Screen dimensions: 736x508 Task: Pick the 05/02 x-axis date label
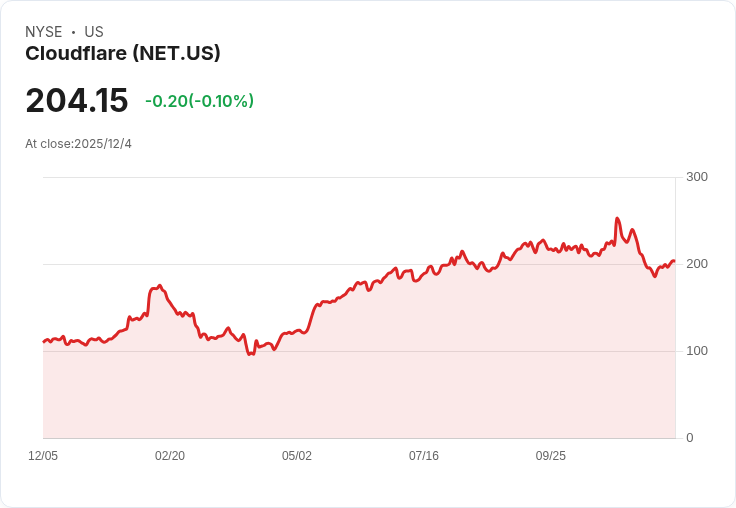(x=297, y=456)
